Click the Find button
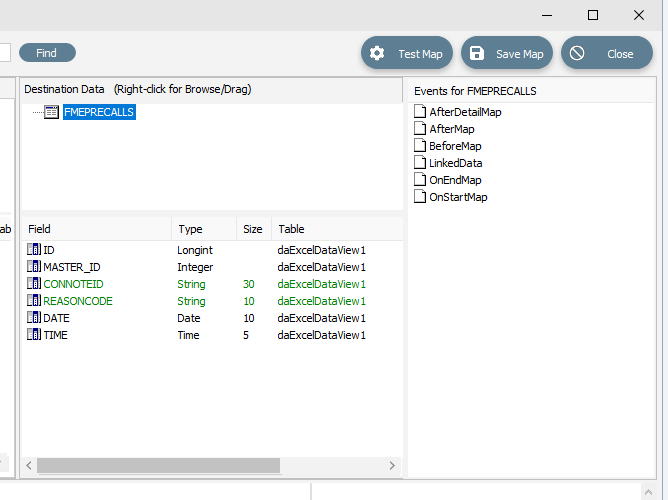The image size is (668, 500). point(47,53)
